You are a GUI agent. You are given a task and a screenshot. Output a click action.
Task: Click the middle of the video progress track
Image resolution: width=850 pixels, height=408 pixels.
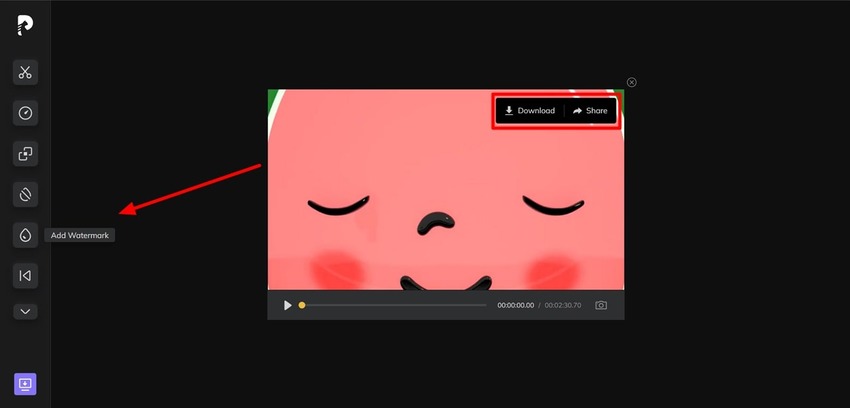pyautogui.click(x=394, y=305)
